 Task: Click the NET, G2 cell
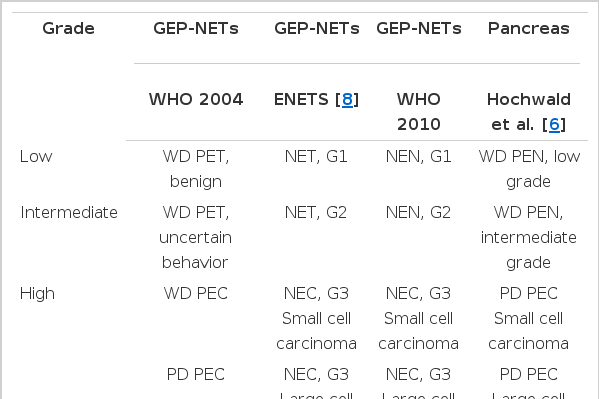[316, 212]
